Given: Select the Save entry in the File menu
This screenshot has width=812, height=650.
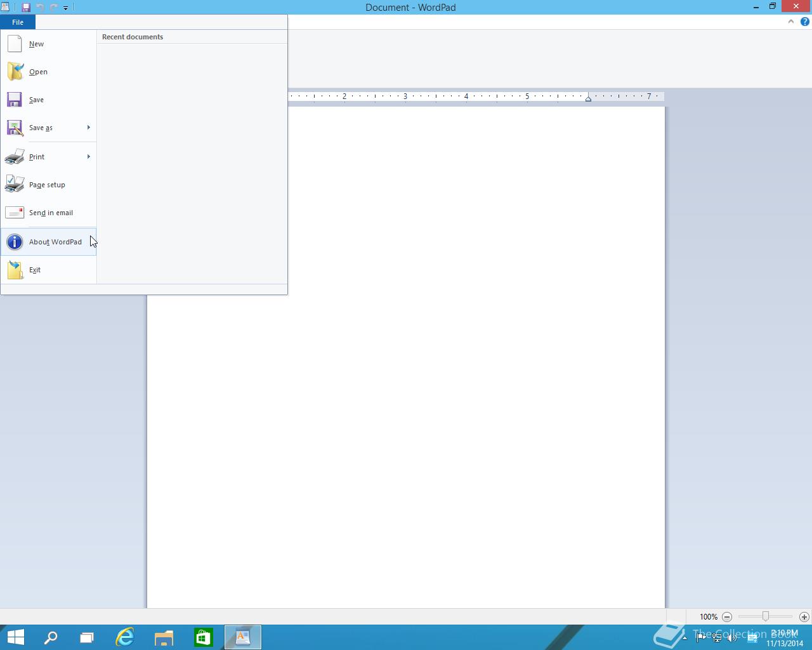Looking at the screenshot, I should coord(48,100).
